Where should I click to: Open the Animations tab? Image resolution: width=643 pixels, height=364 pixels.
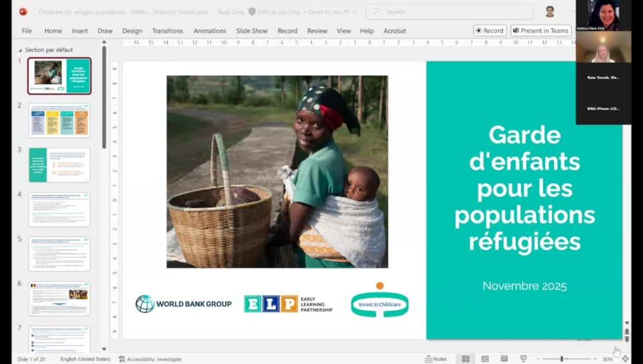point(210,31)
